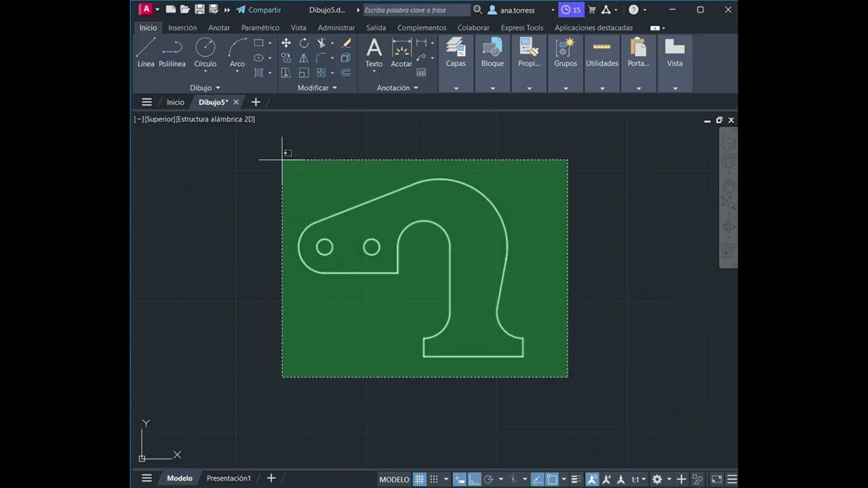Switch to the Presentación1 layout tab
The image size is (868, 488).
click(229, 479)
